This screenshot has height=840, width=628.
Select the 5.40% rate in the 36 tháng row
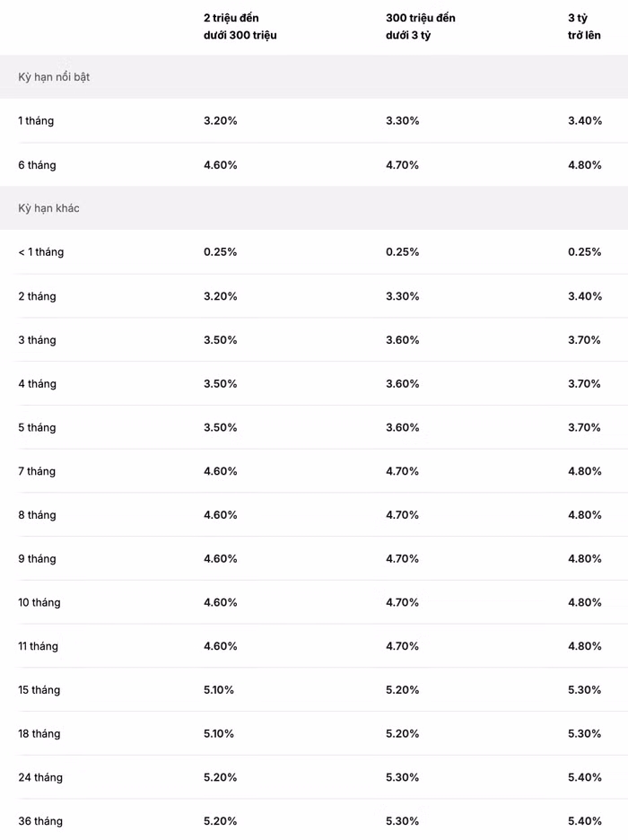click(584, 821)
